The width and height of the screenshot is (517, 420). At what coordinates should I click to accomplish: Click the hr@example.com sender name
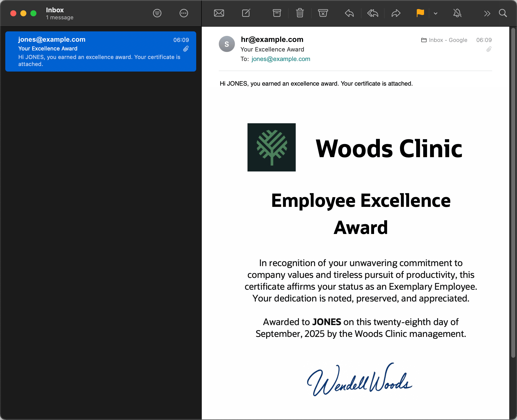coord(272,39)
